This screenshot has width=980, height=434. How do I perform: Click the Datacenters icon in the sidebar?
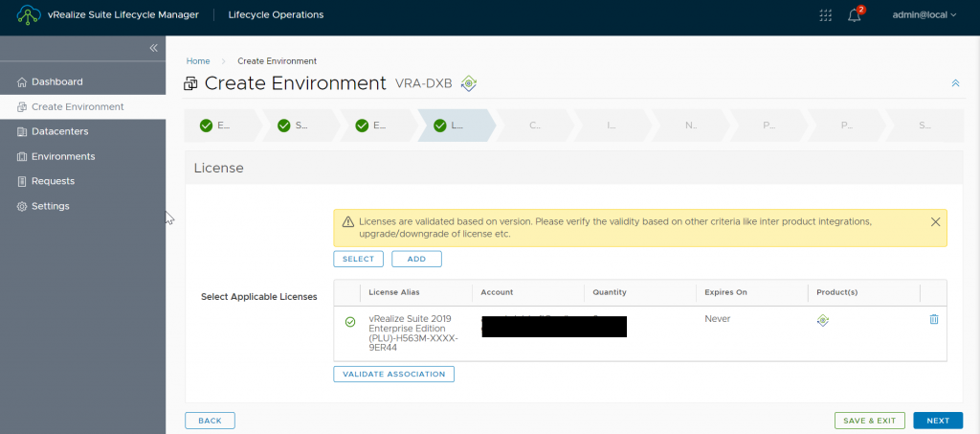[x=22, y=132]
